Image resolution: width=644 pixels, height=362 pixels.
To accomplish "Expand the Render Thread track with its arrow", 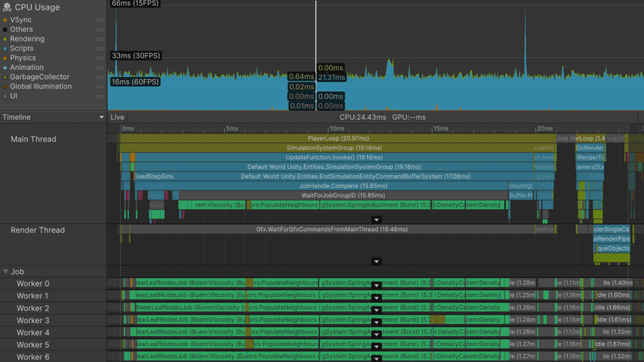I will pyautogui.click(x=376, y=261).
